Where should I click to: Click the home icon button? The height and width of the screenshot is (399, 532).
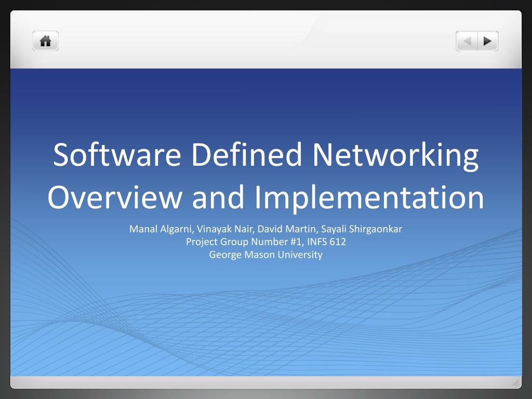click(46, 41)
